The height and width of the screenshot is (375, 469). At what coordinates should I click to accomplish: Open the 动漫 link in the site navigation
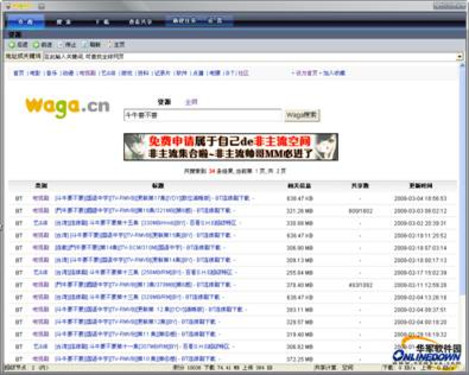pyautogui.click(x=68, y=73)
